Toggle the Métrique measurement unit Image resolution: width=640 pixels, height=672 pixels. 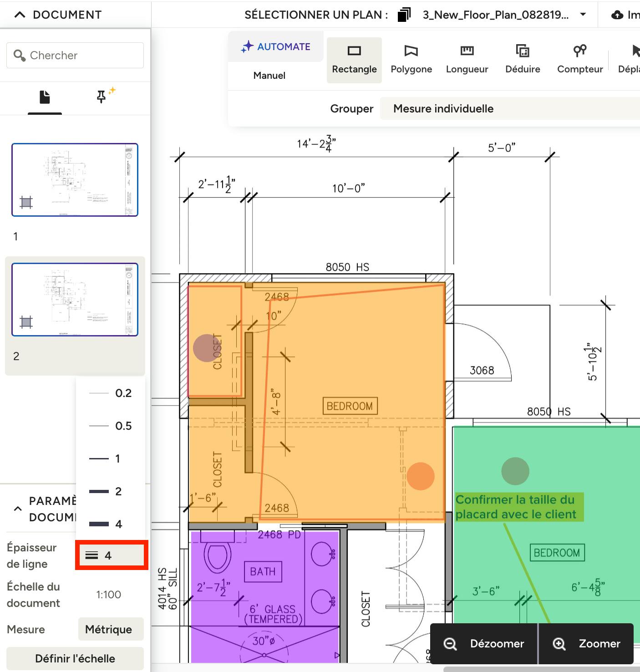pyautogui.click(x=108, y=629)
